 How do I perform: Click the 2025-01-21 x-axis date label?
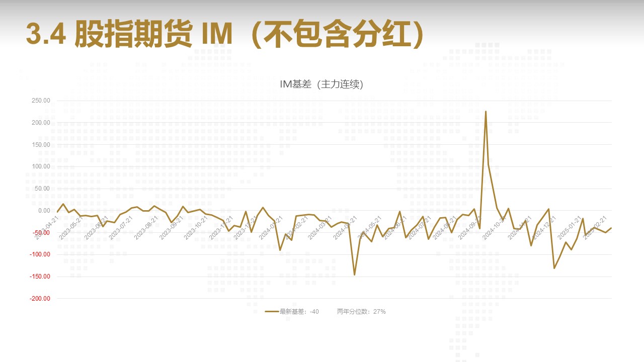tap(569, 227)
